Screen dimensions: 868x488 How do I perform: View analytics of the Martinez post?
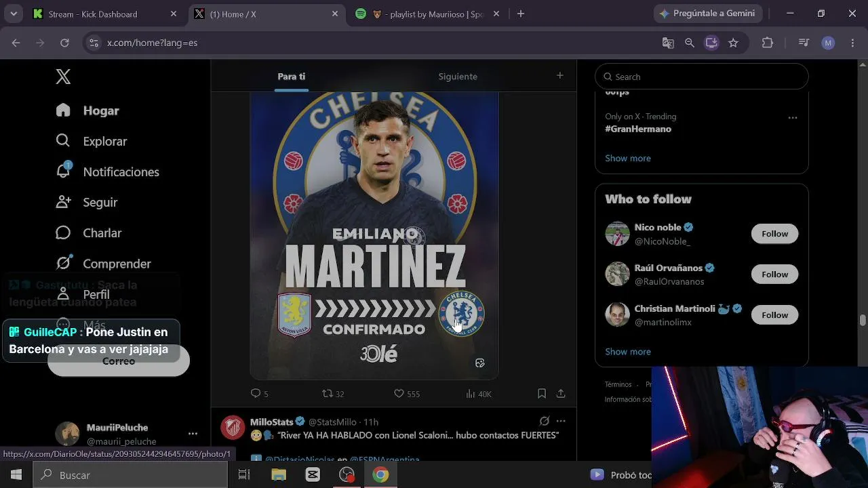pos(479,393)
